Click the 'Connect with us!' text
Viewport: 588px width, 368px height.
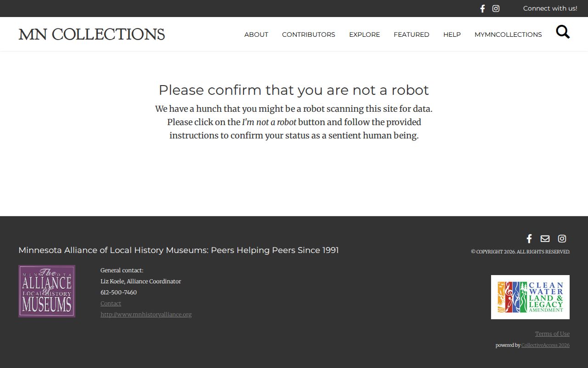tap(550, 8)
